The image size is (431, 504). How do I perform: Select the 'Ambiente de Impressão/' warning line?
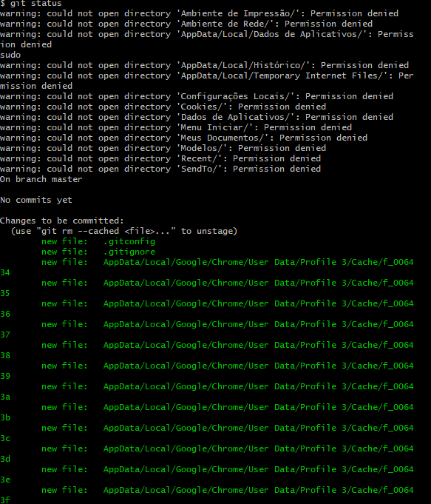pos(199,13)
